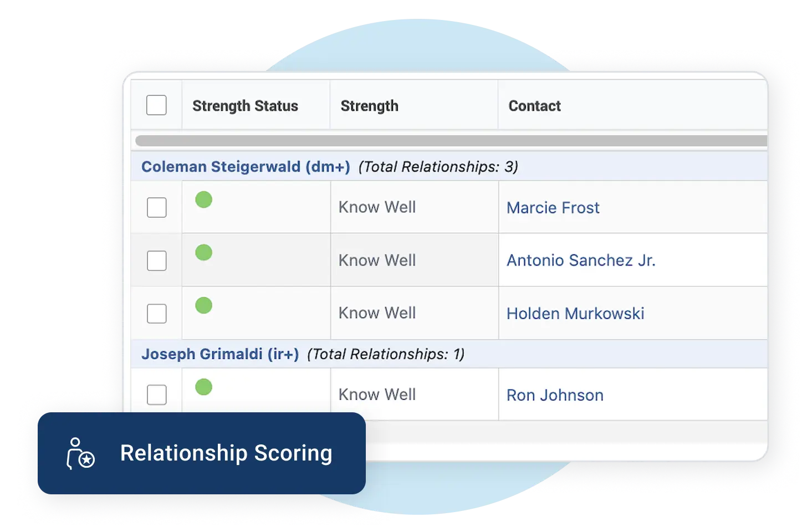Sort by the Strength Status column header
Image resolution: width=807 pixels, height=532 pixels.
pyautogui.click(x=245, y=106)
